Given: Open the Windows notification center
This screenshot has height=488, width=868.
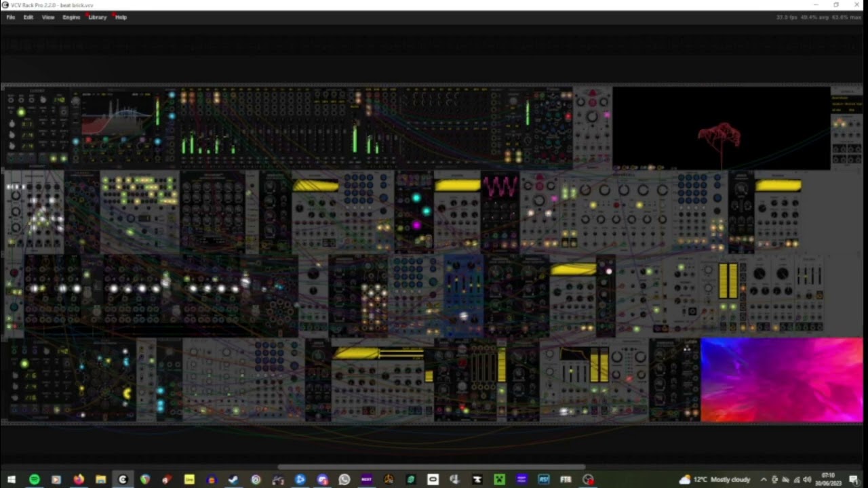Looking at the screenshot, I should [854, 479].
